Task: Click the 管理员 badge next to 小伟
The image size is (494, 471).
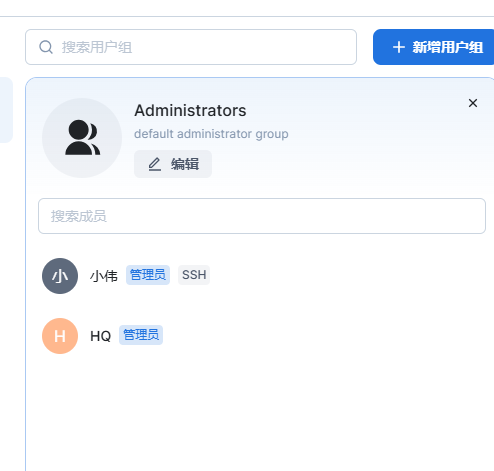Action: tap(148, 275)
